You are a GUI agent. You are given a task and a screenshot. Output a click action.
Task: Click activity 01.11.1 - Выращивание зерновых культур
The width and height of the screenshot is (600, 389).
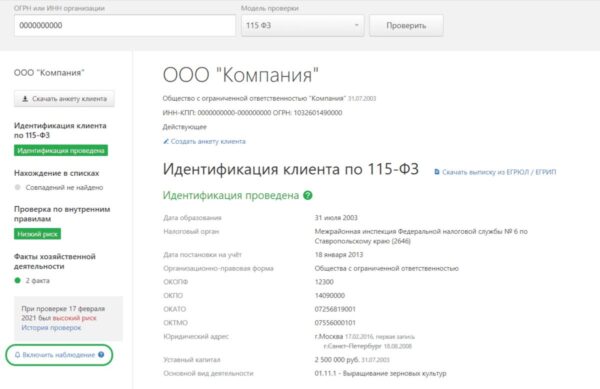380,373
